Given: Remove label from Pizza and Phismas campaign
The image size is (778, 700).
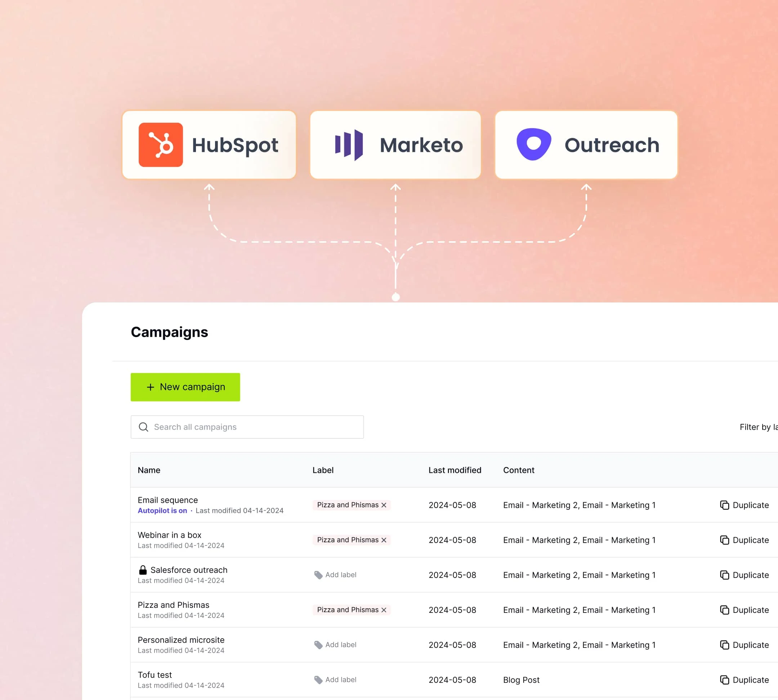Looking at the screenshot, I should click(x=384, y=610).
